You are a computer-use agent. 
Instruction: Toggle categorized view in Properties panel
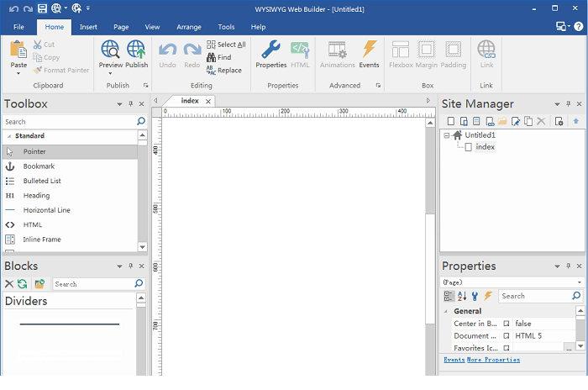click(x=449, y=296)
